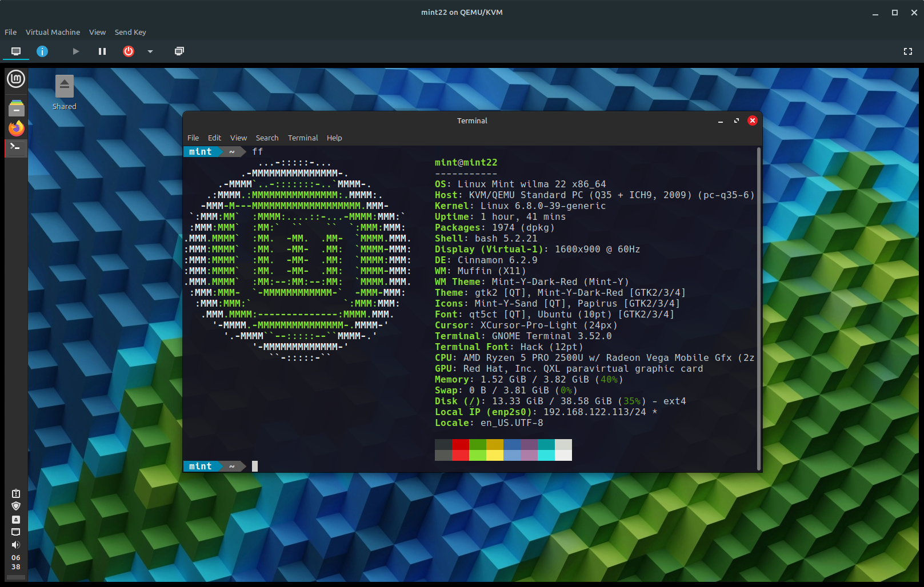Close the Terminal with red X

point(753,120)
